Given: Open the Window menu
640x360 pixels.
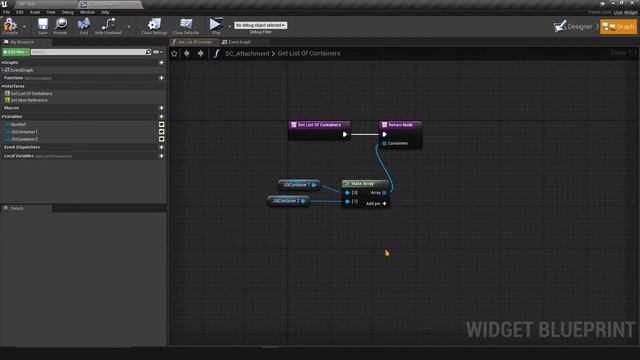Looking at the screenshot, I should (87, 12).
